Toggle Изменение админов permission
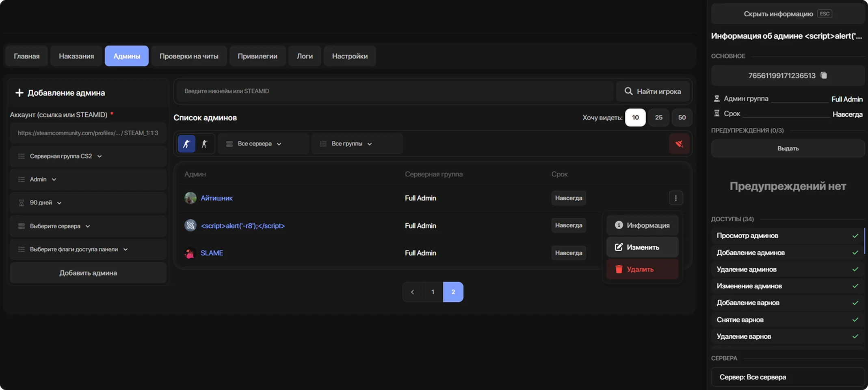Image resolution: width=868 pixels, height=390 pixels. pos(787,286)
